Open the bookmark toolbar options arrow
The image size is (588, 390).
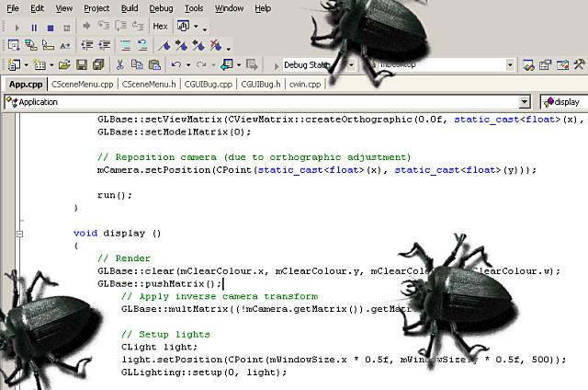click(x=229, y=48)
